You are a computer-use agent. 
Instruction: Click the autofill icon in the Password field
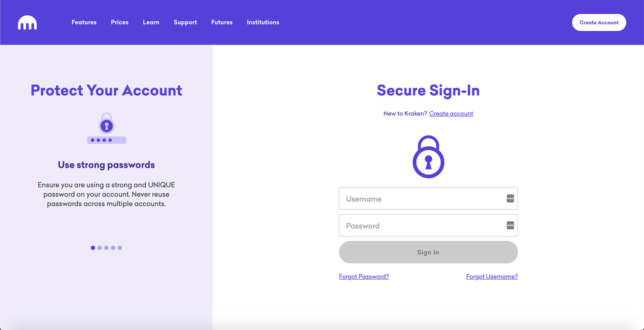pos(510,225)
